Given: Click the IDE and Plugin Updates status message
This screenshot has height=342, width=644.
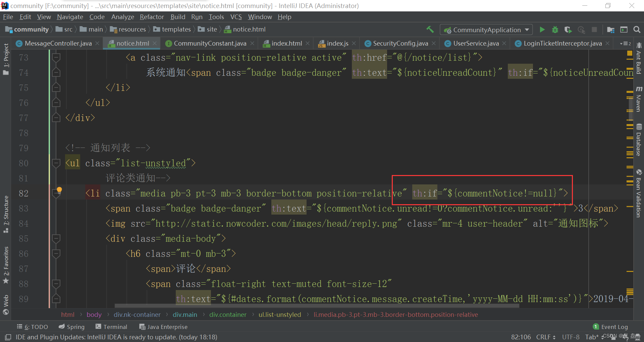Looking at the screenshot, I should coord(116,337).
